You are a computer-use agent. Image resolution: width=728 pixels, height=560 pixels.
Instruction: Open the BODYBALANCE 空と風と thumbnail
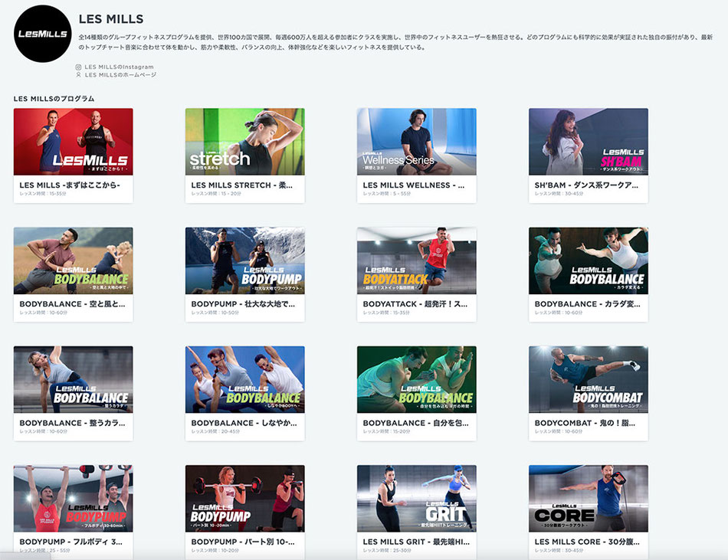click(x=74, y=260)
